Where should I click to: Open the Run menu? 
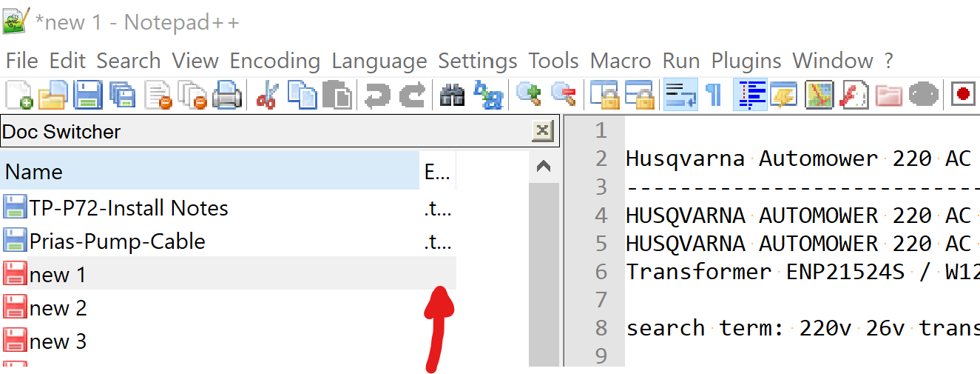click(x=681, y=61)
